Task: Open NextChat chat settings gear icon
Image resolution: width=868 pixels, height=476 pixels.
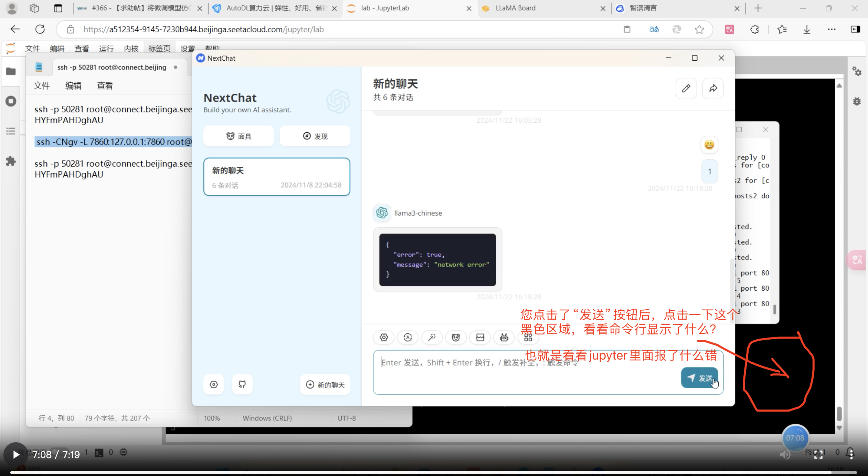Action: (x=384, y=337)
